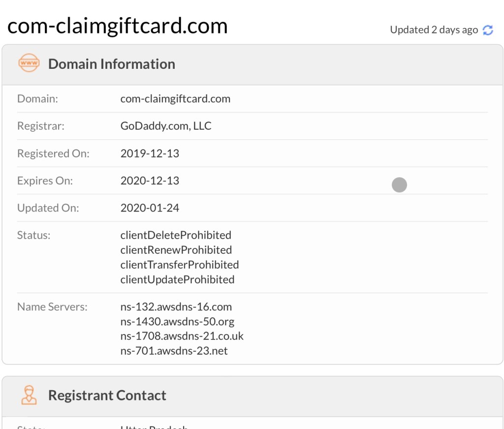Tap the gray circle touch indicator
This screenshot has width=504, height=429.
[x=399, y=185]
